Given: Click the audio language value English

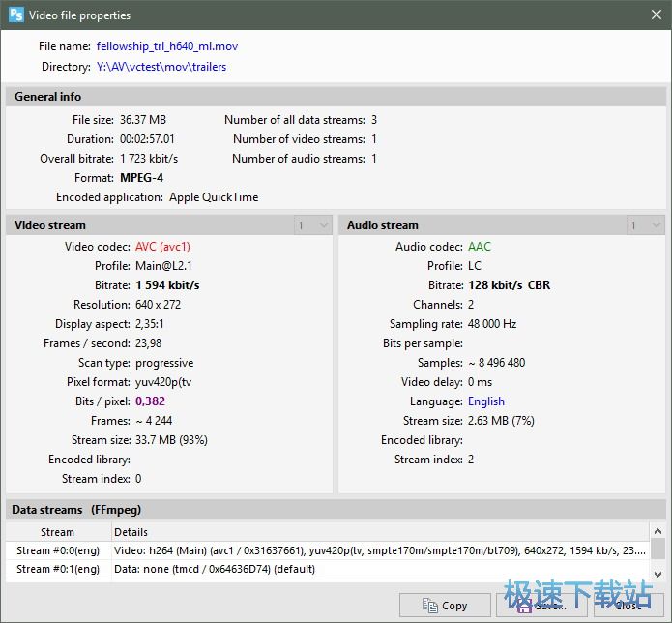Looking at the screenshot, I should (x=486, y=401).
